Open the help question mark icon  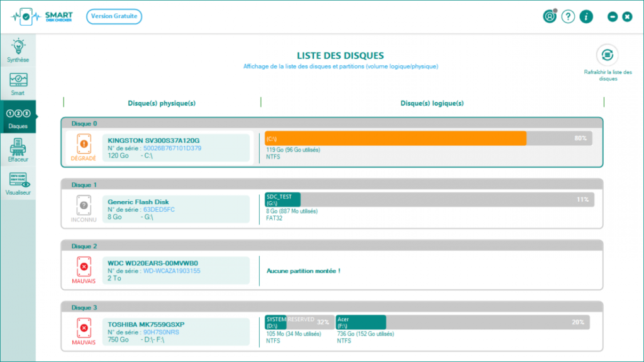point(568,16)
